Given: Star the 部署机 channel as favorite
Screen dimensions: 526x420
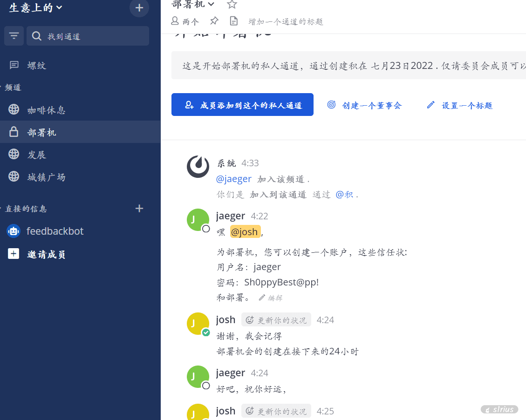Looking at the screenshot, I should (232, 4).
